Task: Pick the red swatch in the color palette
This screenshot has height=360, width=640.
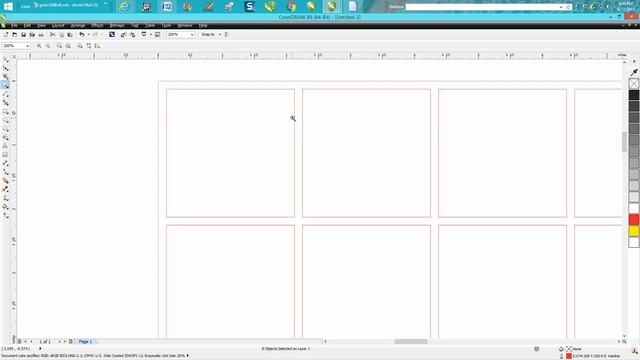Action: click(x=634, y=220)
